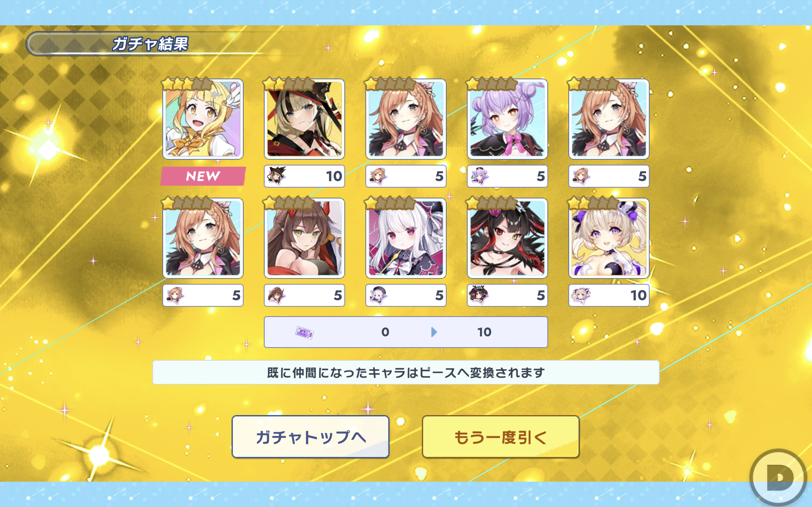The height and width of the screenshot is (507, 812).
Task: Open the black and red haired character card
Action: click(x=507, y=238)
